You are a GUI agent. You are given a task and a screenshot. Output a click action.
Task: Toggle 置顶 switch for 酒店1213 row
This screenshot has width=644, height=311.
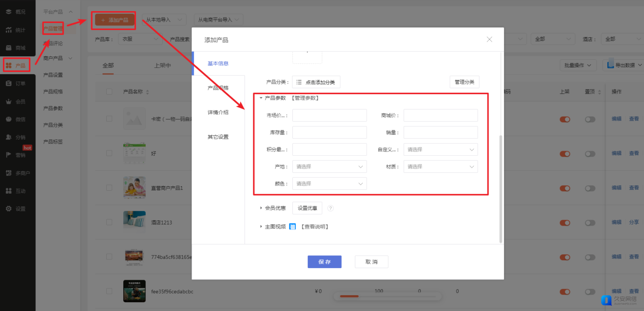pyautogui.click(x=590, y=223)
